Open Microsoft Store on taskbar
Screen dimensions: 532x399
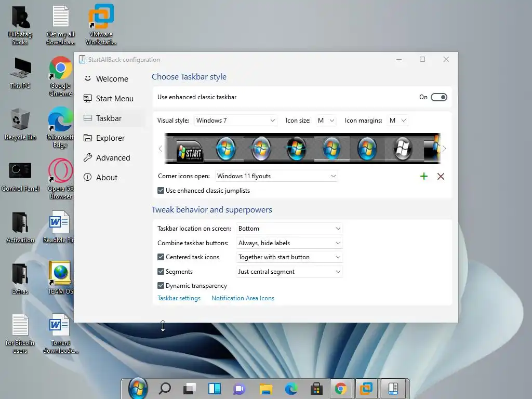point(316,389)
